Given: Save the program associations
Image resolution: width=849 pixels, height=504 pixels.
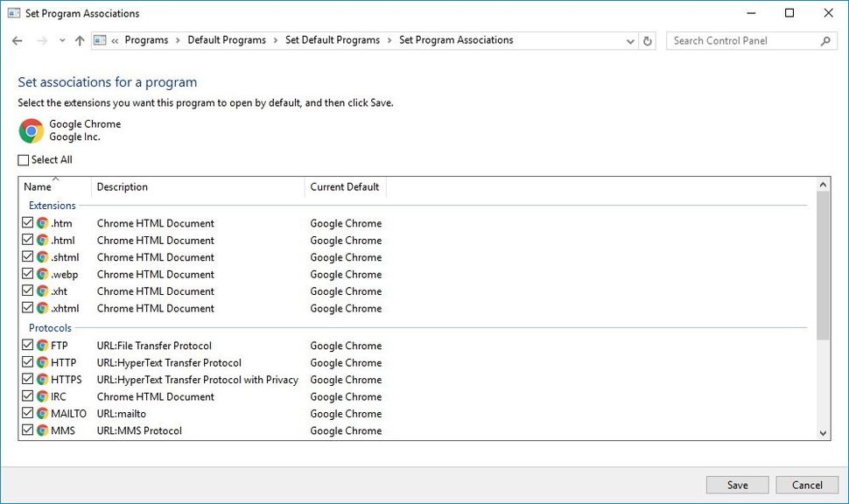Looking at the screenshot, I should pos(737,484).
